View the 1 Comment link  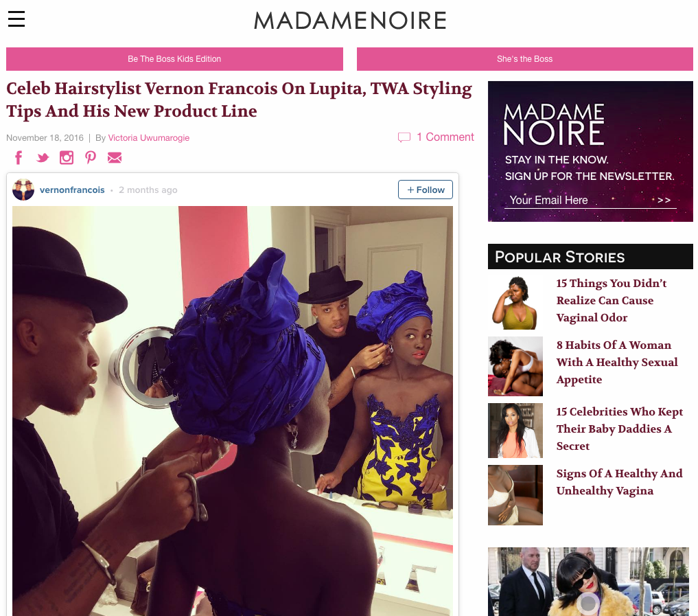(x=445, y=137)
